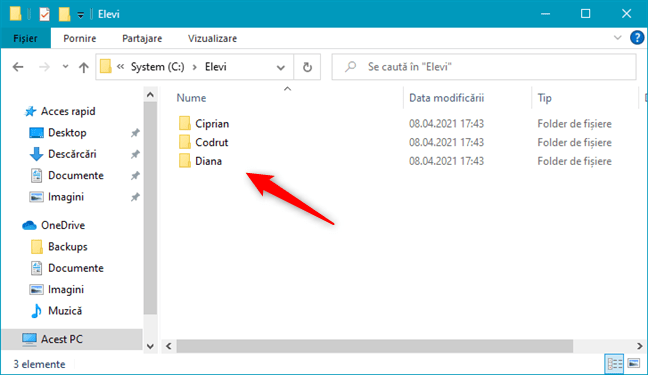Click the pin icon next to Descărcări
The image size is (648, 375).
(x=135, y=155)
